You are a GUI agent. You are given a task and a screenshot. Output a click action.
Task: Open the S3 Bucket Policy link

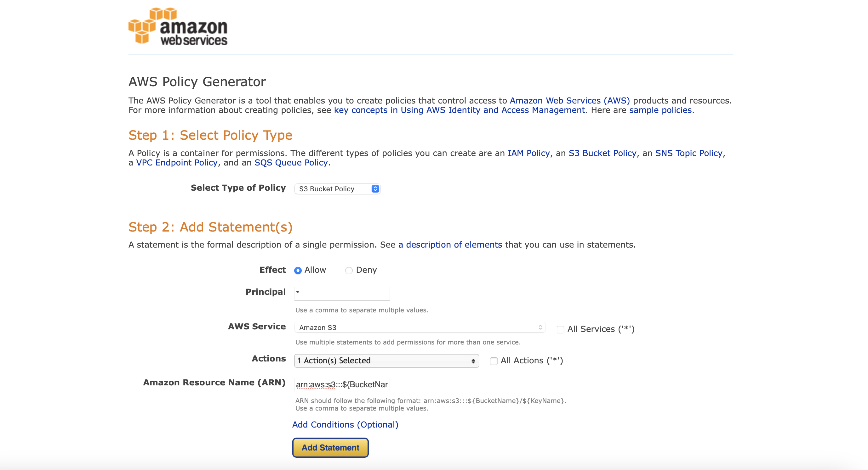pyautogui.click(x=602, y=153)
